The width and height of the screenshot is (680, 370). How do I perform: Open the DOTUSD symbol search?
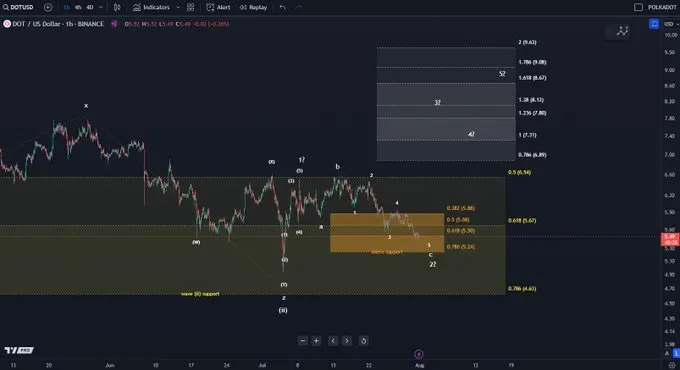[x=18, y=7]
